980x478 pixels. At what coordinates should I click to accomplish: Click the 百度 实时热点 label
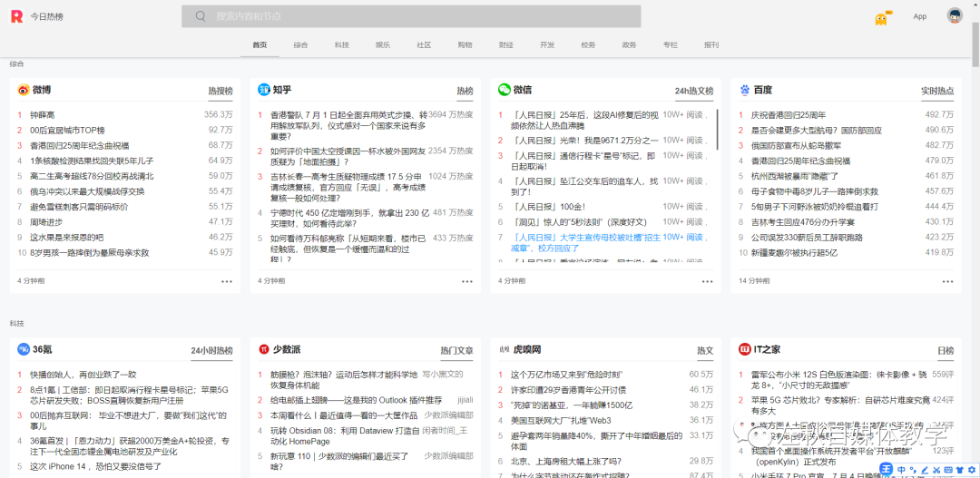(x=937, y=92)
